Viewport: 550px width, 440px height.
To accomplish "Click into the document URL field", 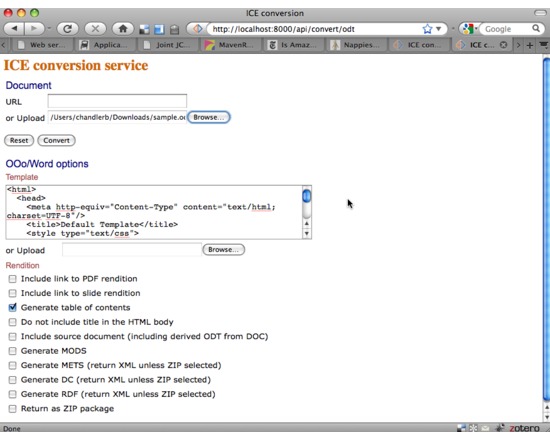I will click(117, 101).
